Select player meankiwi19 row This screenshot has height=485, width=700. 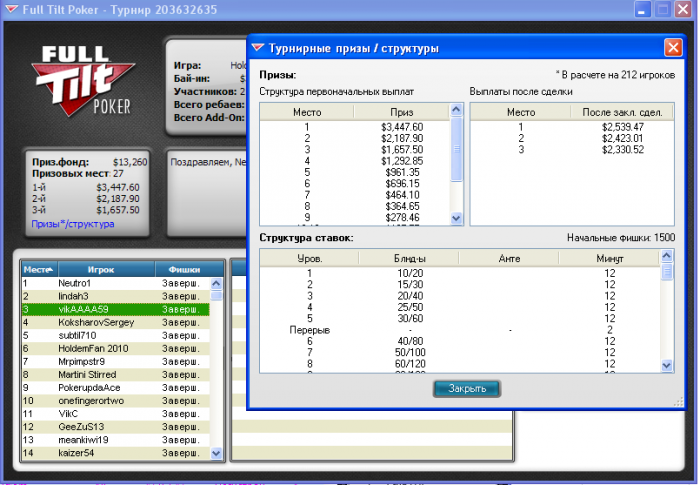pyautogui.click(x=116, y=440)
